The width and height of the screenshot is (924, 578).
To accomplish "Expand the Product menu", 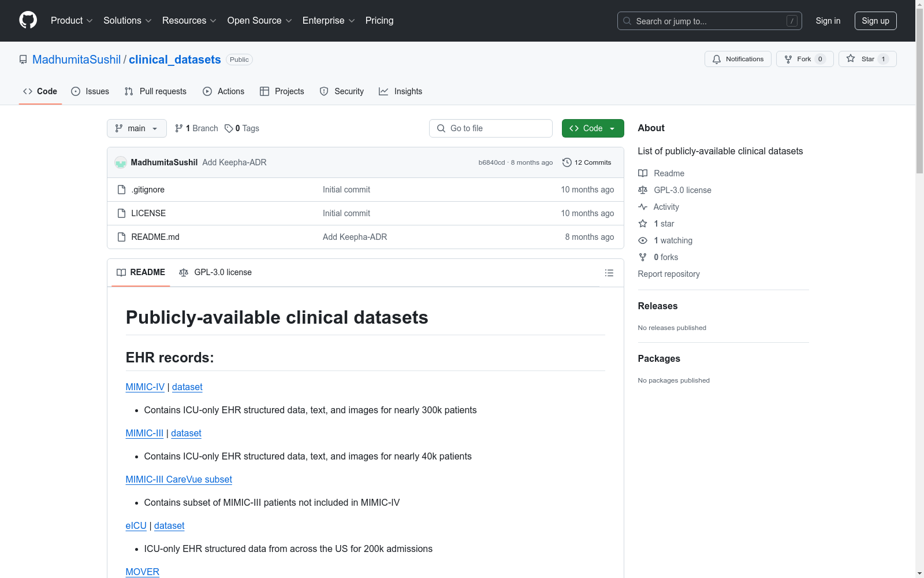I will [x=72, y=21].
